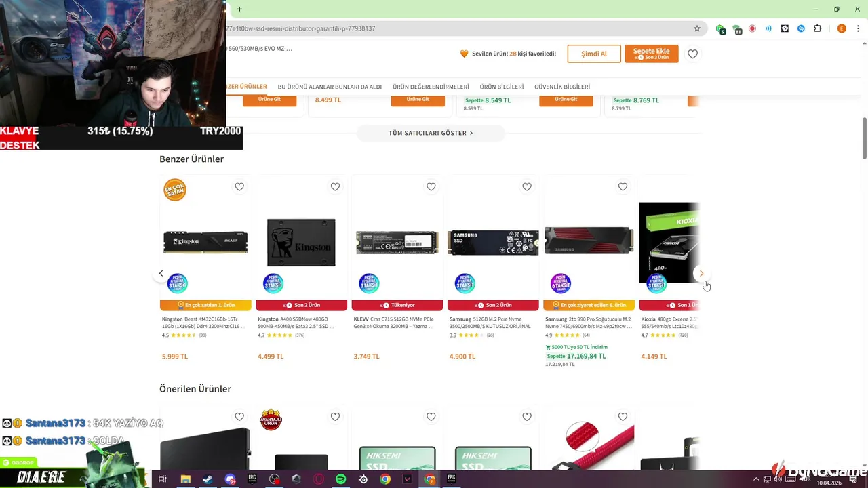Click the Şimdi Al button
The image size is (868, 488).
pos(594,54)
